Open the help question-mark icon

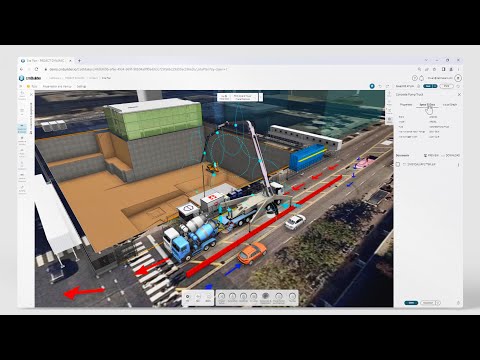[x=415, y=78]
